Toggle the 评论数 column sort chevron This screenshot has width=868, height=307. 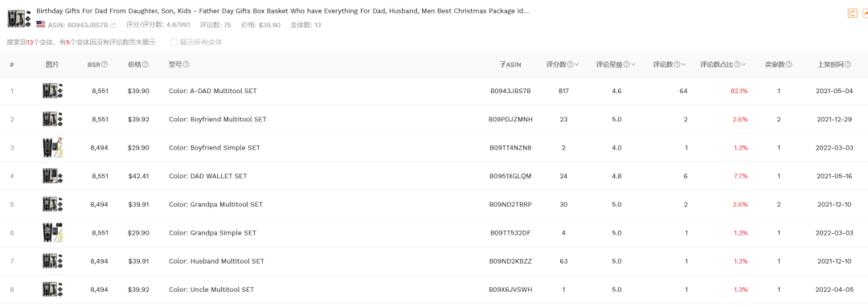pyautogui.click(x=684, y=65)
